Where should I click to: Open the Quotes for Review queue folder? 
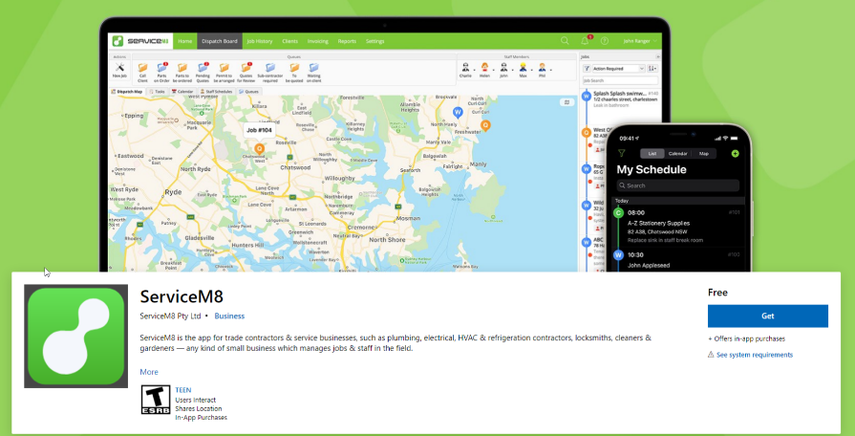245,72
